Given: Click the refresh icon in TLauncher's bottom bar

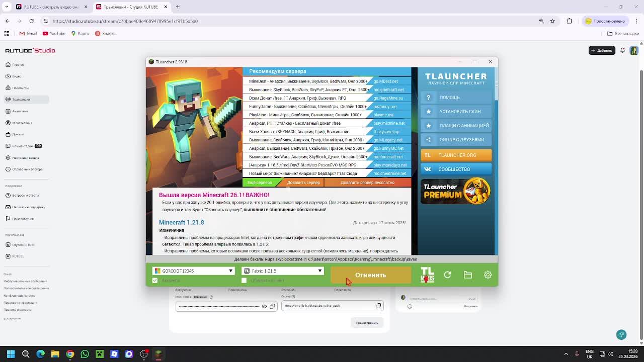Looking at the screenshot, I should point(447,275).
